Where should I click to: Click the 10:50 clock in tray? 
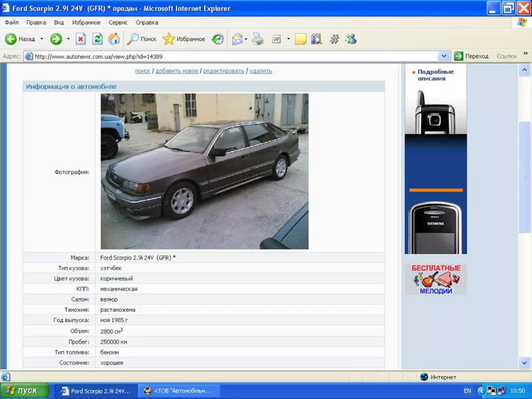coord(517,391)
